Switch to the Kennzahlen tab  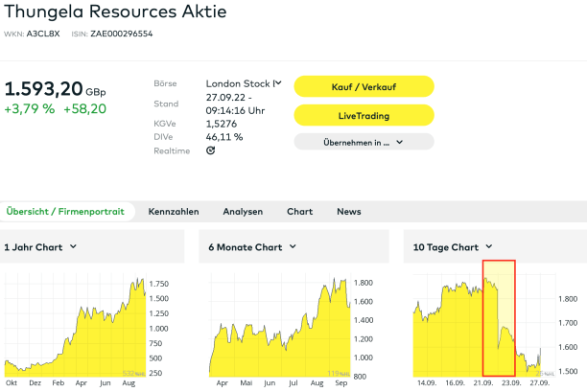pyautogui.click(x=174, y=212)
